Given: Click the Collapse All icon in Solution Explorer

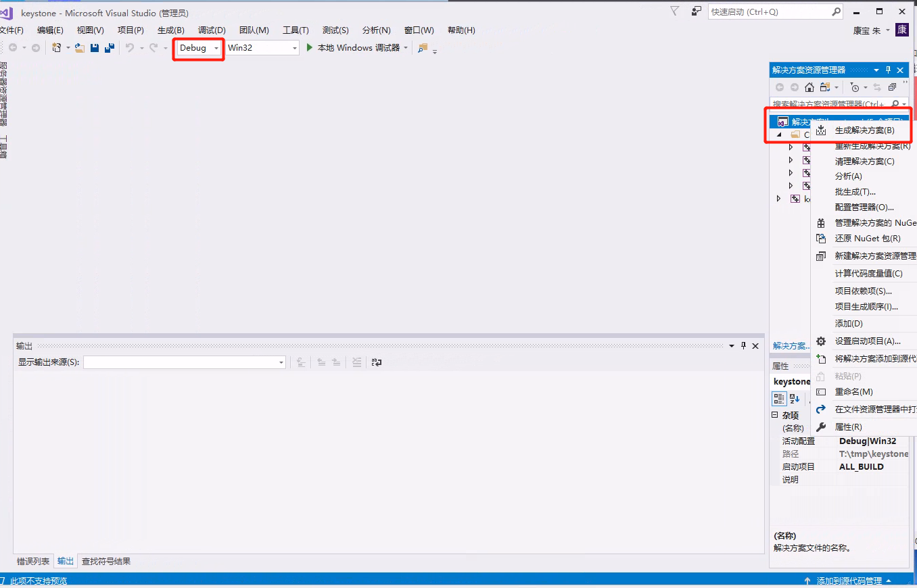Looking at the screenshot, I should click(892, 87).
